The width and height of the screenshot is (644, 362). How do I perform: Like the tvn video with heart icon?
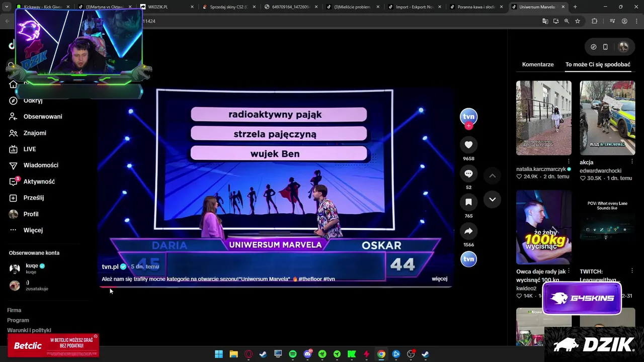pos(468,145)
